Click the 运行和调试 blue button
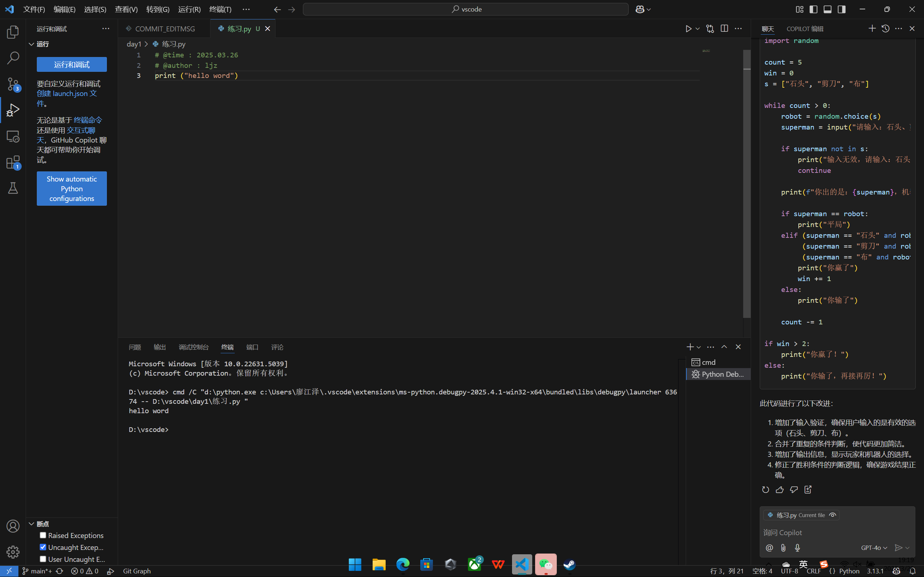 72,65
